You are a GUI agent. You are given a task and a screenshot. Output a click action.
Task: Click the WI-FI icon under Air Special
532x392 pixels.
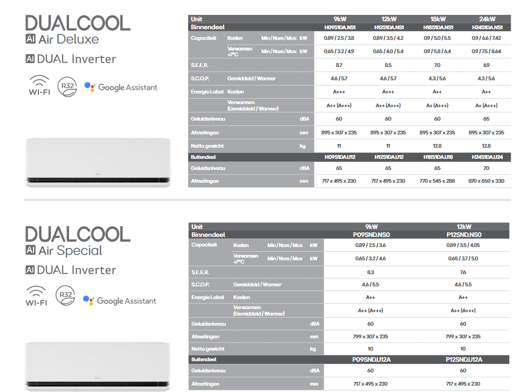click(36, 296)
